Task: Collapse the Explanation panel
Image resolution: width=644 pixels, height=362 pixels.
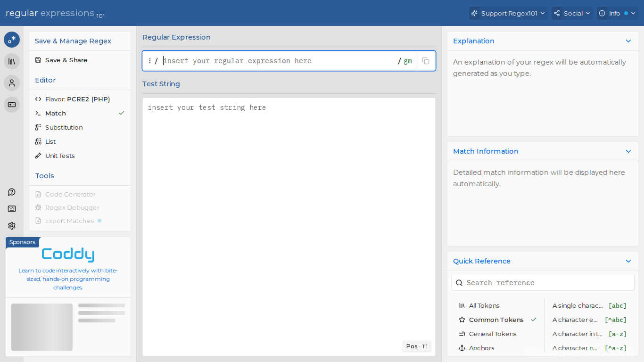Action: (x=628, y=41)
